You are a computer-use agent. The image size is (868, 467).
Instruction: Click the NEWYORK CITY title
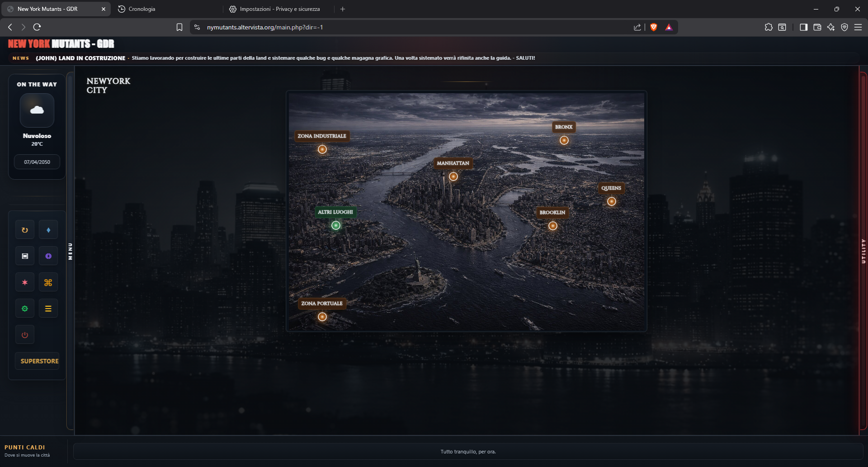click(x=108, y=86)
